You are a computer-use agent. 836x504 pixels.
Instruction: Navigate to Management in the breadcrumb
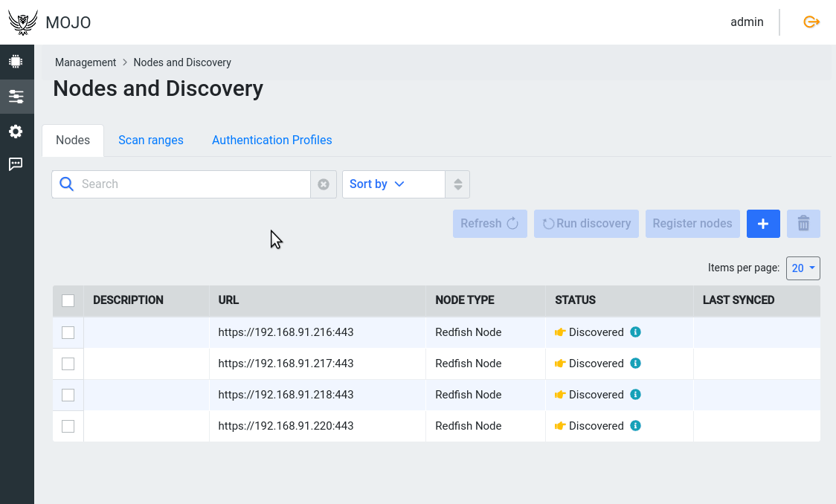[x=86, y=62]
